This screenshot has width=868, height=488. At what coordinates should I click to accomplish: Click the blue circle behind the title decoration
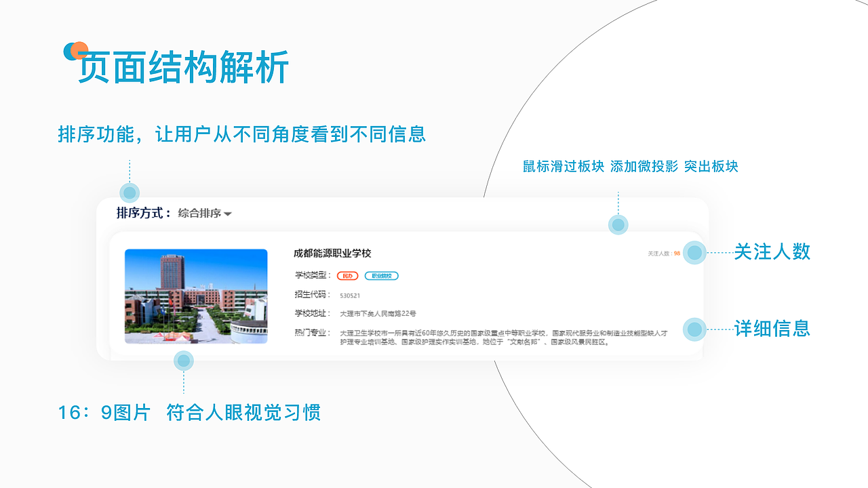point(70,52)
